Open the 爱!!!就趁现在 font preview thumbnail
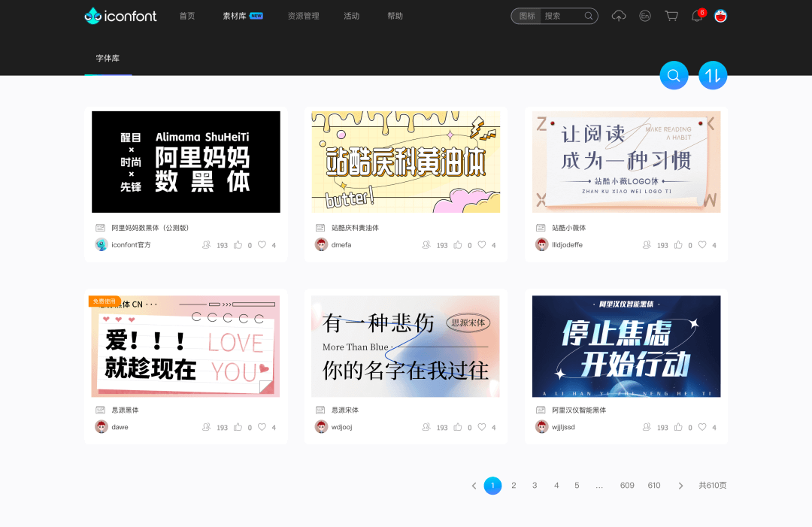 click(x=186, y=346)
